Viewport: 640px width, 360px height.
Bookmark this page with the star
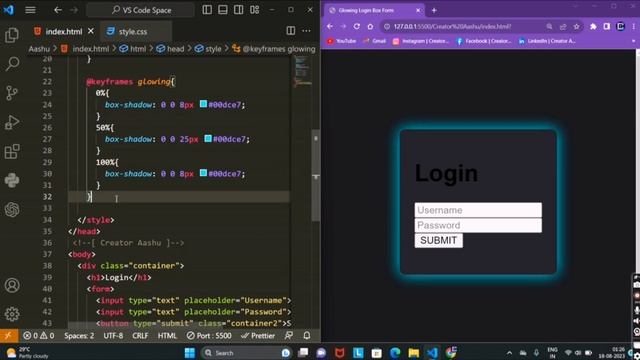coord(576,27)
